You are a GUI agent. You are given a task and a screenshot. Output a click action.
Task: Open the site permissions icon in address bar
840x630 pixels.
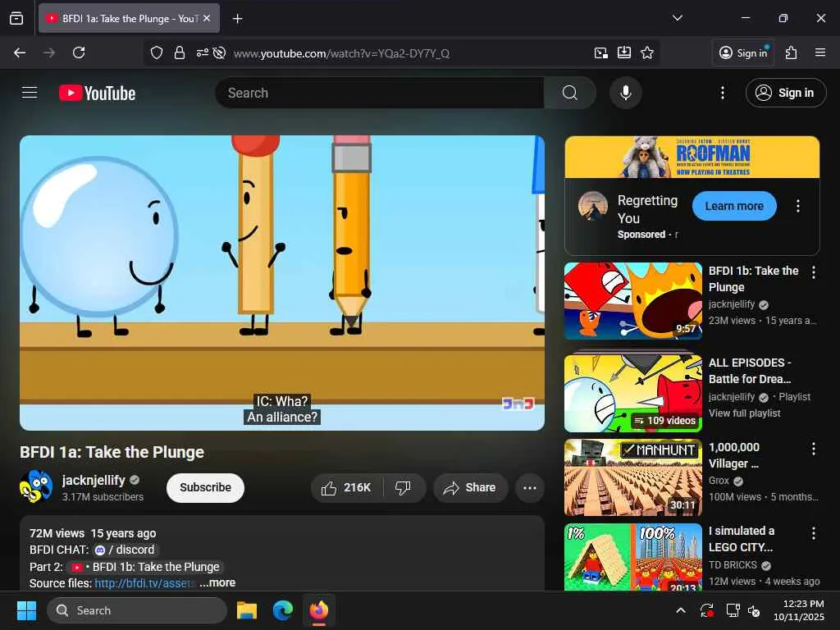click(202, 52)
